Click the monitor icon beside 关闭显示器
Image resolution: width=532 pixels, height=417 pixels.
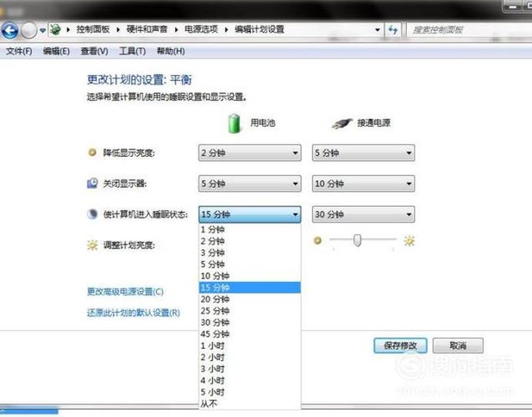coord(92,183)
